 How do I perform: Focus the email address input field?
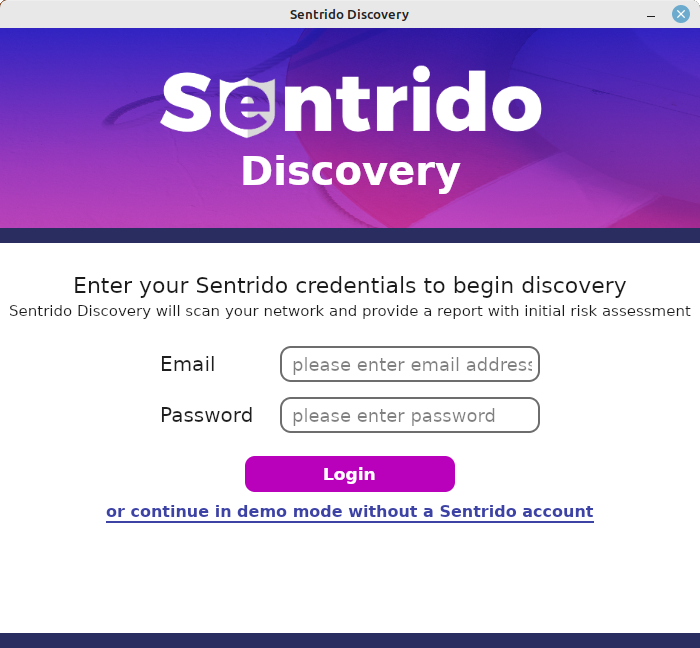[x=410, y=364]
